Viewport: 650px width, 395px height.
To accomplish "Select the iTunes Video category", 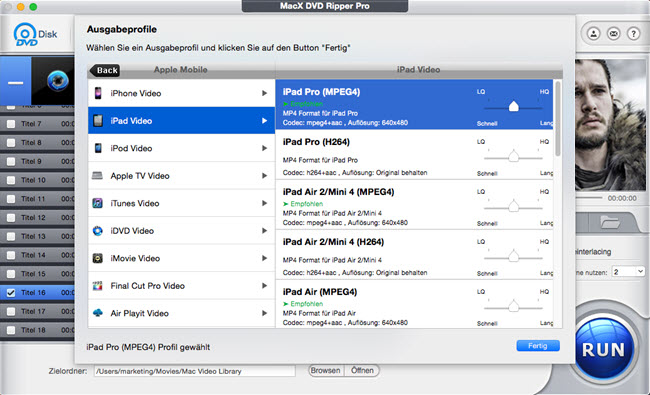I will [x=182, y=203].
